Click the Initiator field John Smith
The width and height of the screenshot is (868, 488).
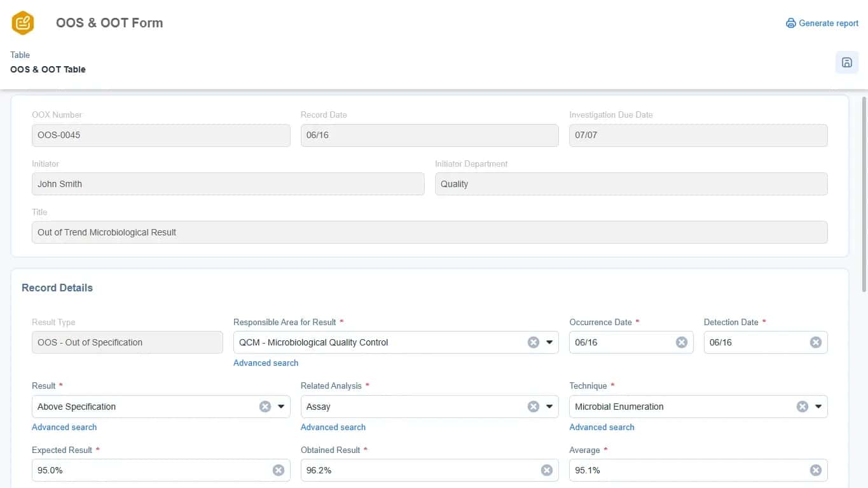228,184
